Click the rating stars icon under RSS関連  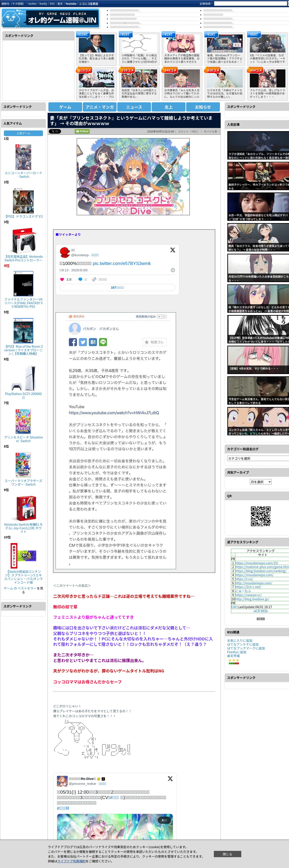point(233,661)
